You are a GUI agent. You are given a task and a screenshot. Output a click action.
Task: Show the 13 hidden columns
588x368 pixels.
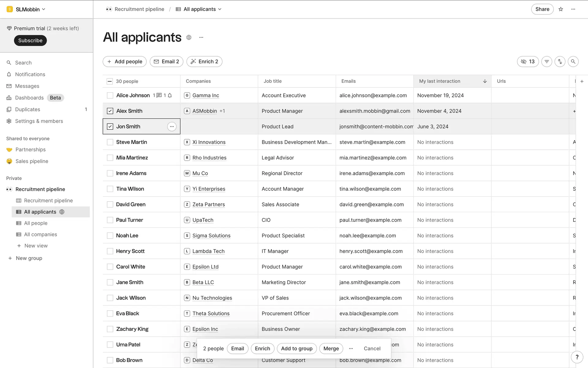(528, 62)
